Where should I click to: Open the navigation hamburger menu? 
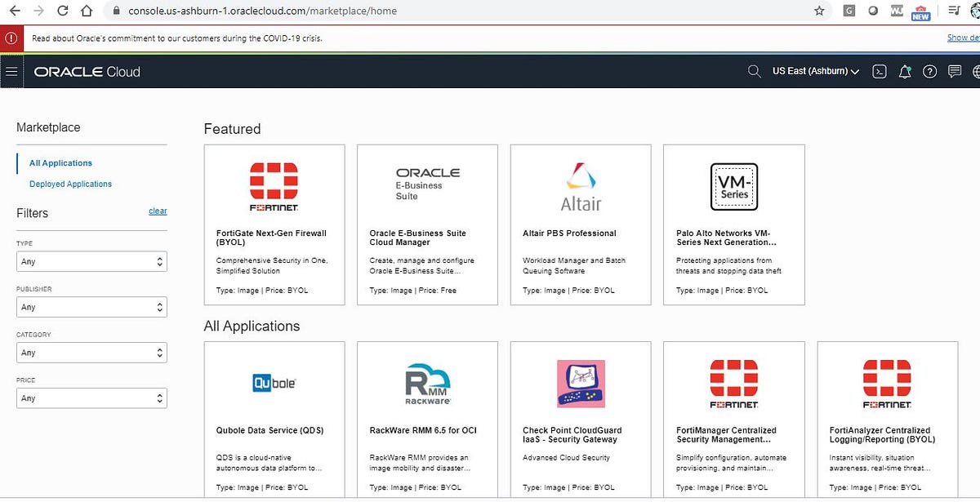pos(11,71)
